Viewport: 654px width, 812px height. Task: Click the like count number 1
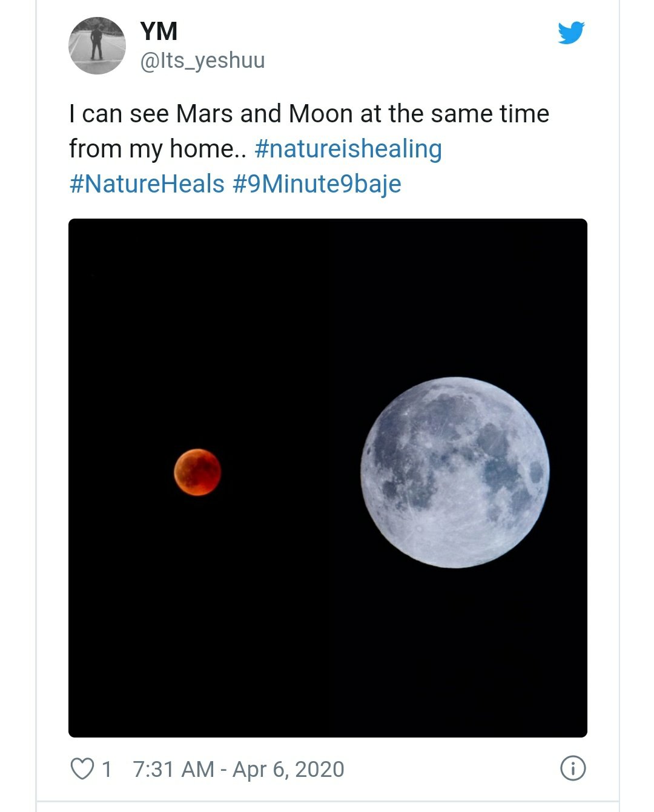[x=107, y=769]
